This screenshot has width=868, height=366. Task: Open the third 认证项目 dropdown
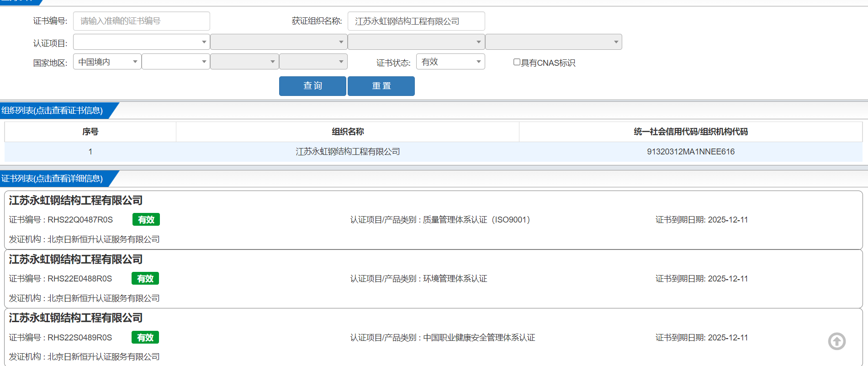point(416,42)
